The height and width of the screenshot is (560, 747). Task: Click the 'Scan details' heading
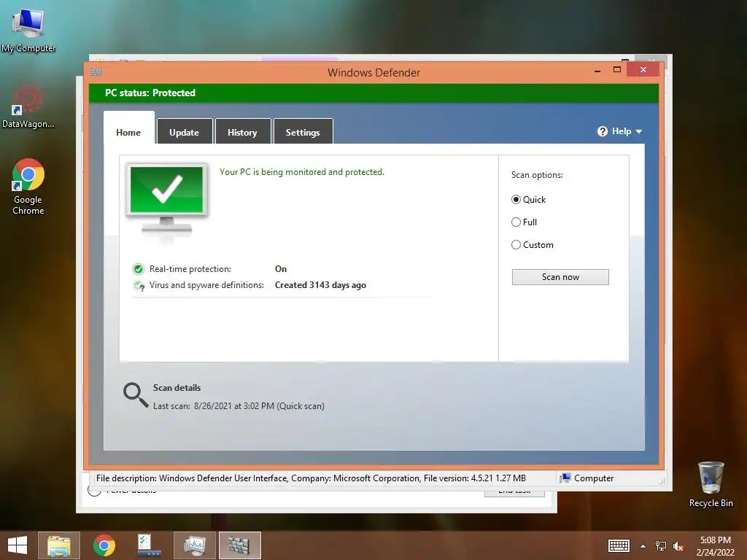pos(177,388)
